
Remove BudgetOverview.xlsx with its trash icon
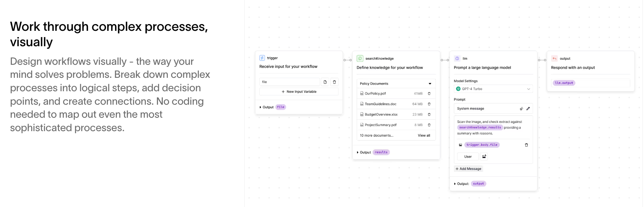click(x=429, y=115)
